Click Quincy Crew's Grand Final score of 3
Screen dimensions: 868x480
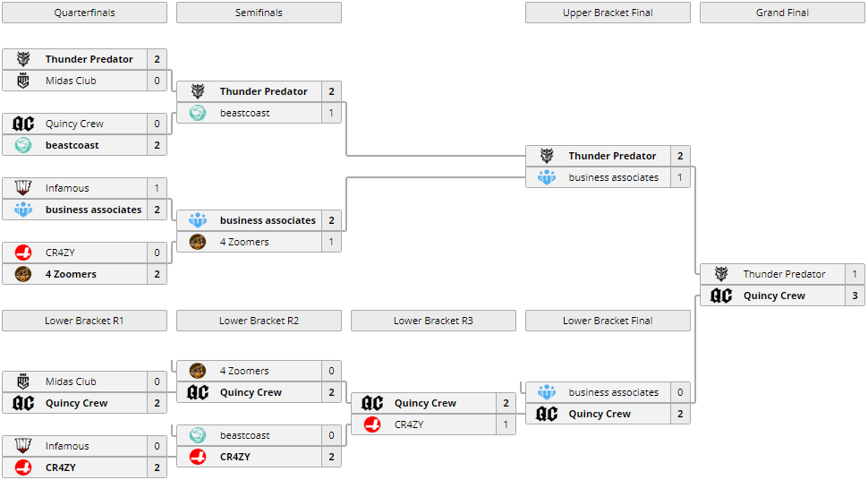(x=855, y=296)
